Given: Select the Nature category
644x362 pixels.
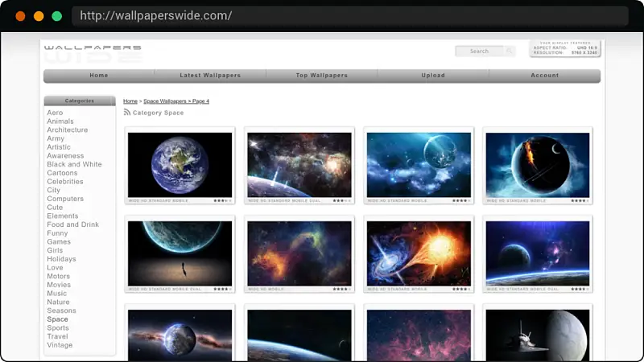Looking at the screenshot, I should pyautogui.click(x=58, y=302).
